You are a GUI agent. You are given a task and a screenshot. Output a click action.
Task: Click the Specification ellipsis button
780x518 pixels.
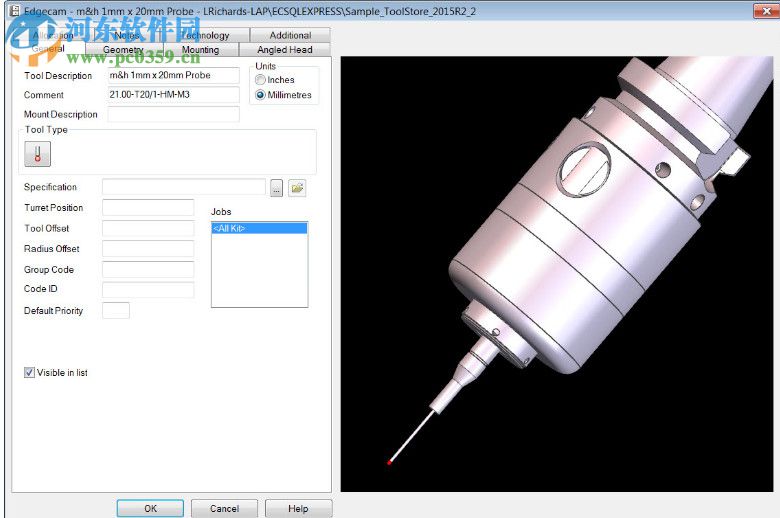point(277,188)
